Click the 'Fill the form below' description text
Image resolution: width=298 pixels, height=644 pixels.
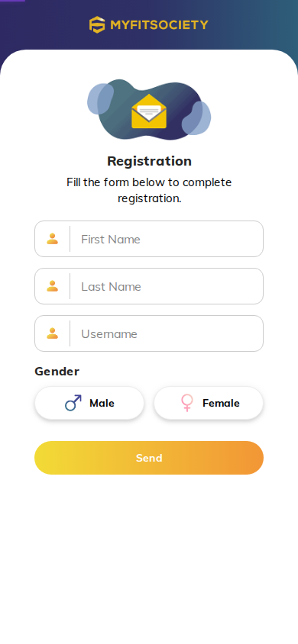[x=149, y=190]
